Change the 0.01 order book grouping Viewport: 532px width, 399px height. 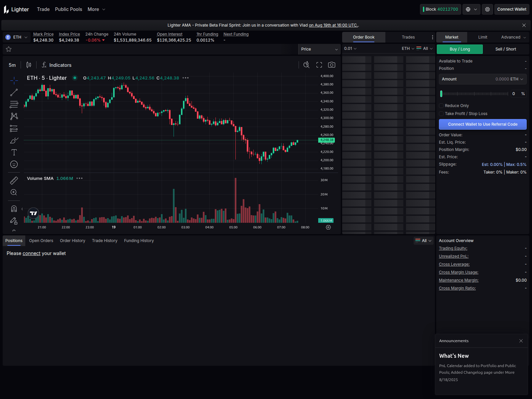tap(350, 49)
